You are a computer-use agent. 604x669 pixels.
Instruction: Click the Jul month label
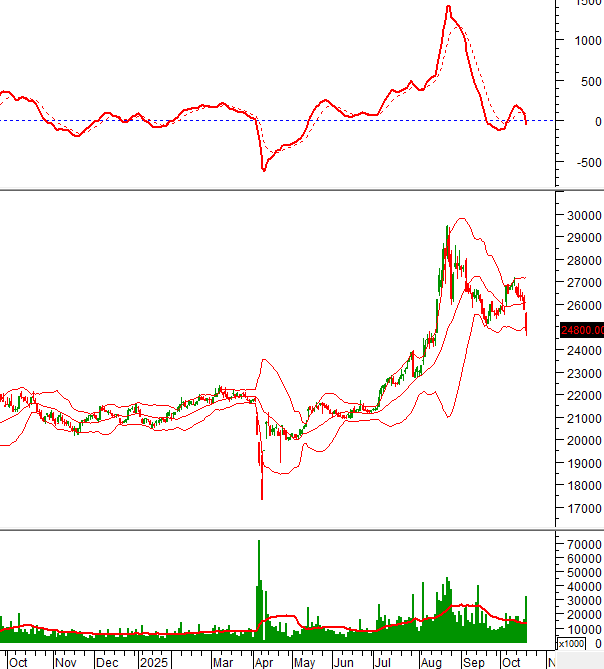click(382, 662)
